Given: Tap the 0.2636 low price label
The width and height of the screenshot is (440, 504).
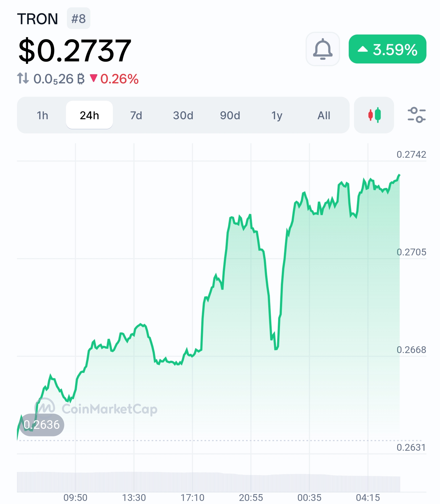Looking at the screenshot, I should click(x=42, y=425).
